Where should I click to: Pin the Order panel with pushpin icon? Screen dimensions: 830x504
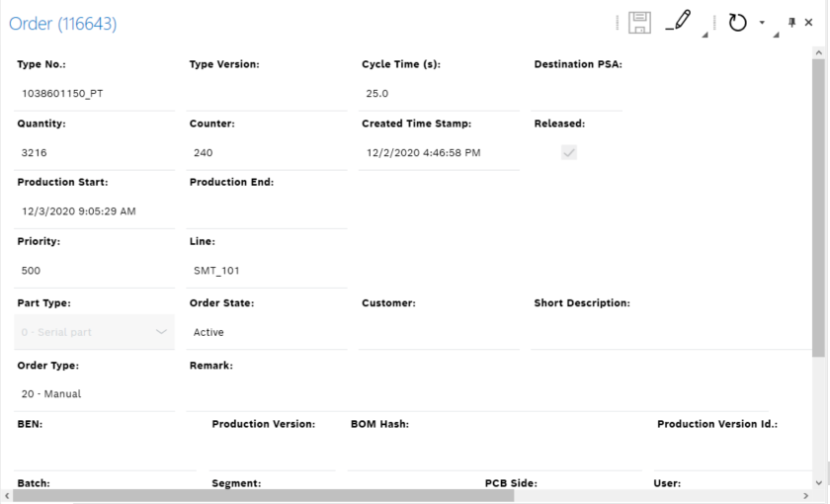pos(791,23)
